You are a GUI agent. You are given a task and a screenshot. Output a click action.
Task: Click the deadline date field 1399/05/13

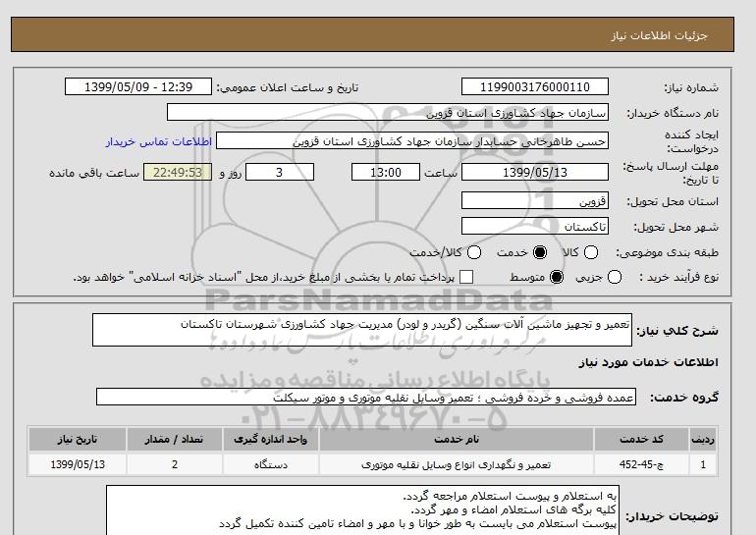coord(535,172)
